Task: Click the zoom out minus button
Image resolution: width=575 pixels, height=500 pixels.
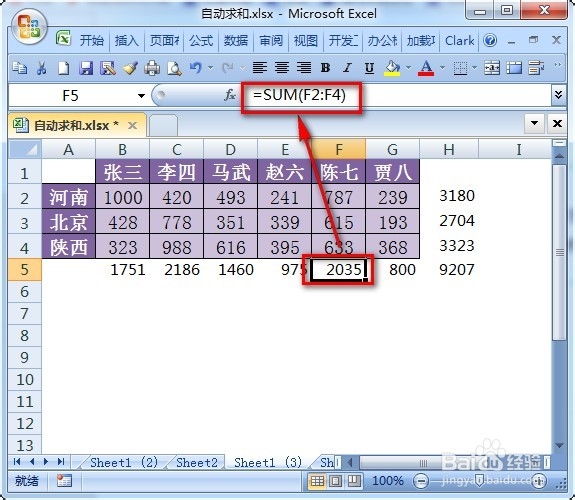Action: (x=421, y=481)
